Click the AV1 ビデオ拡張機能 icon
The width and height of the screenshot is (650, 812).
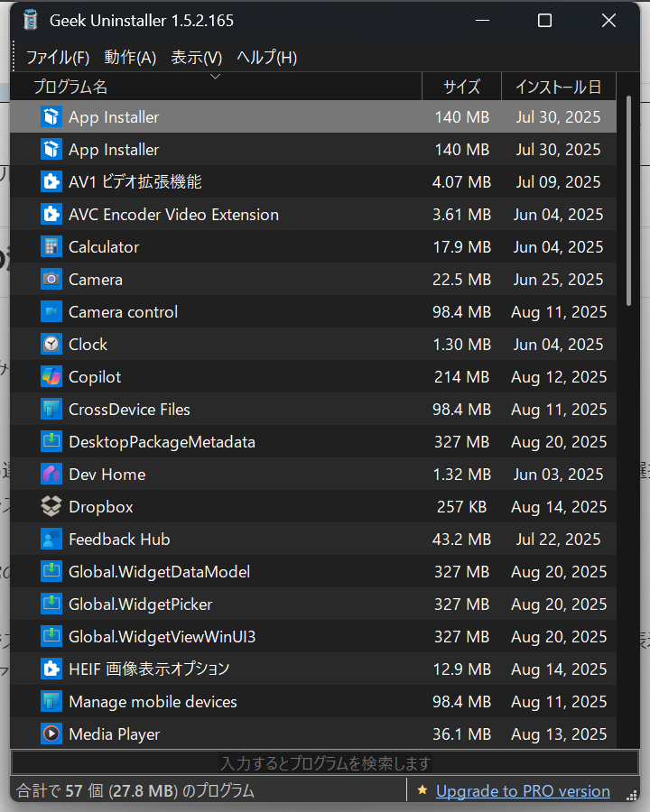coord(51,181)
